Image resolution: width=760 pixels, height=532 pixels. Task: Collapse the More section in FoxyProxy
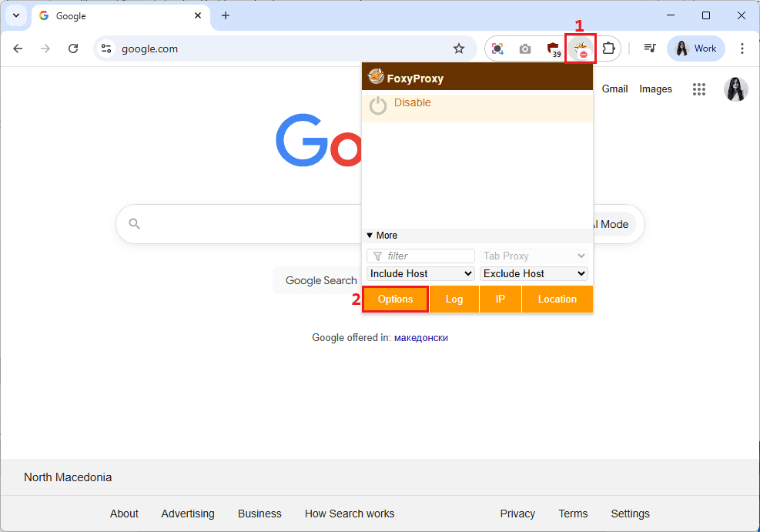tap(382, 236)
